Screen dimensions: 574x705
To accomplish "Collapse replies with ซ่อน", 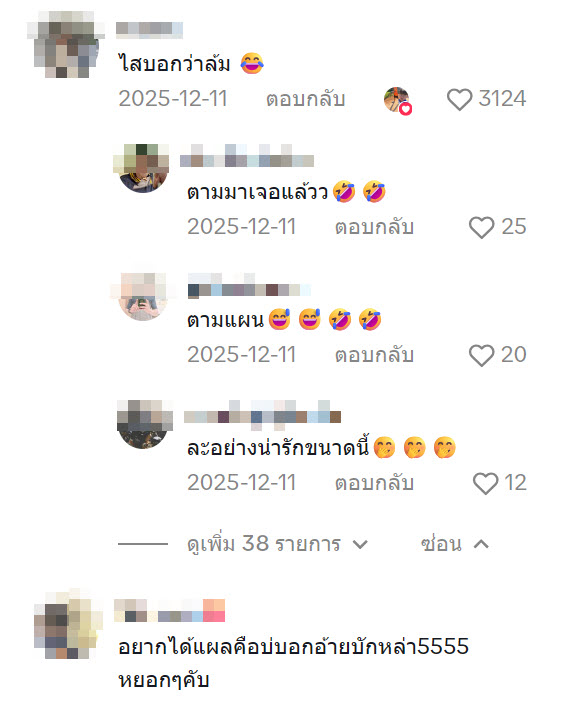I will (454, 544).
